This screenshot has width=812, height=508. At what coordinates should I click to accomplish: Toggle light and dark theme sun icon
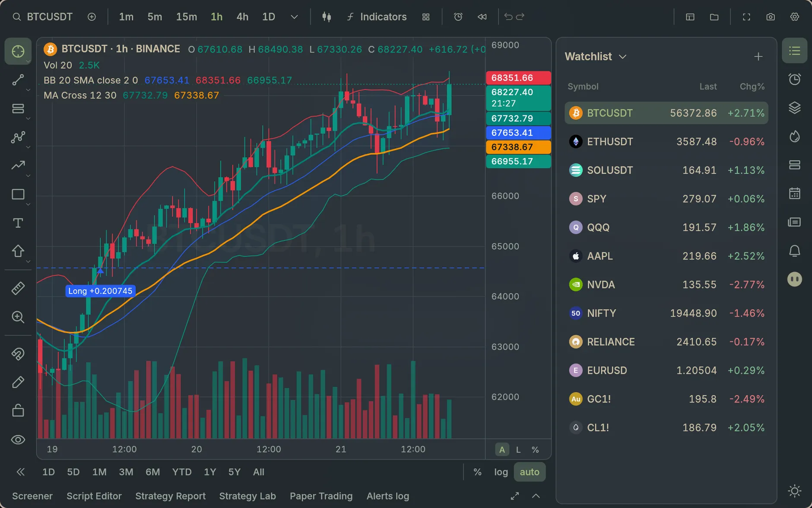pyautogui.click(x=795, y=491)
